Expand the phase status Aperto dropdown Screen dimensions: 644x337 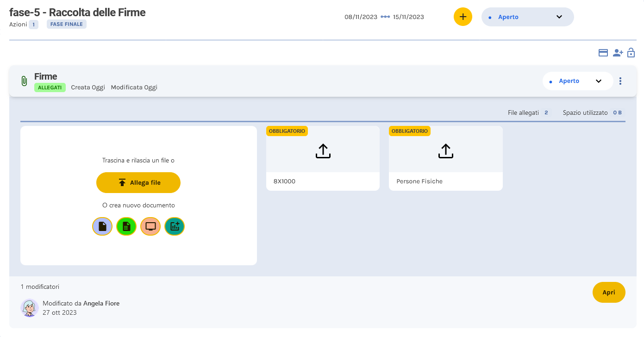pos(527,17)
